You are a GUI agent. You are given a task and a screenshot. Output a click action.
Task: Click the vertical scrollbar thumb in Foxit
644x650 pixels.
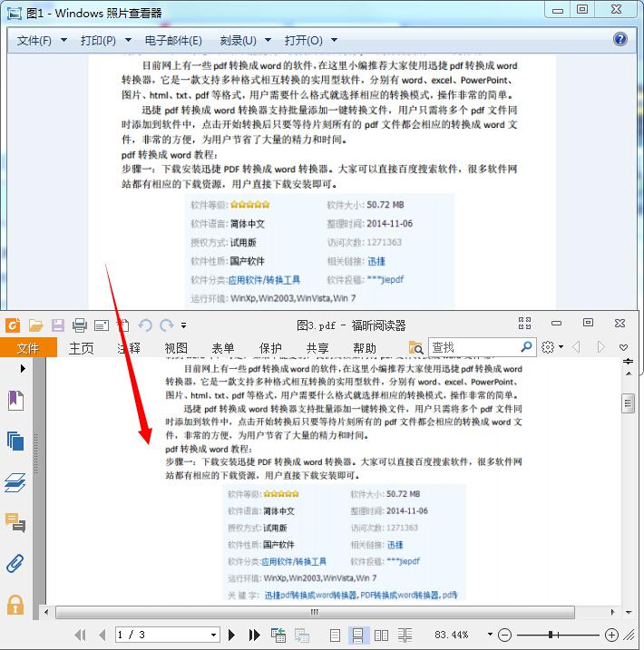[629, 403]
